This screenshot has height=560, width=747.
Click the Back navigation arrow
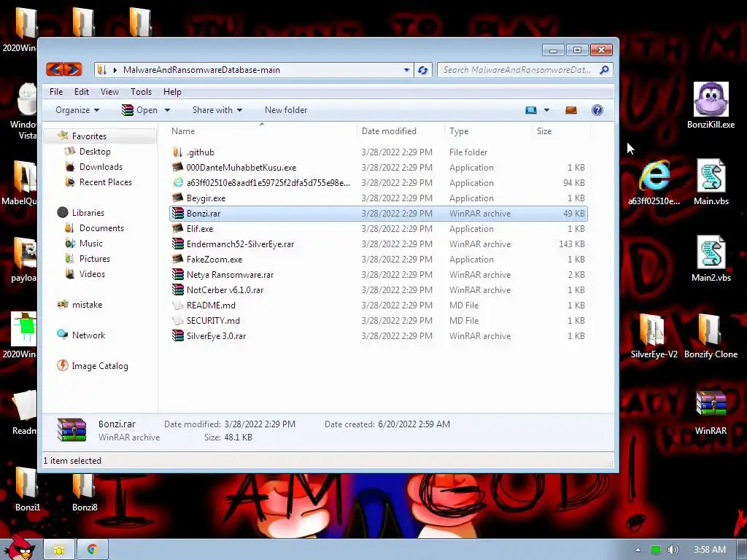pos(55,69)
